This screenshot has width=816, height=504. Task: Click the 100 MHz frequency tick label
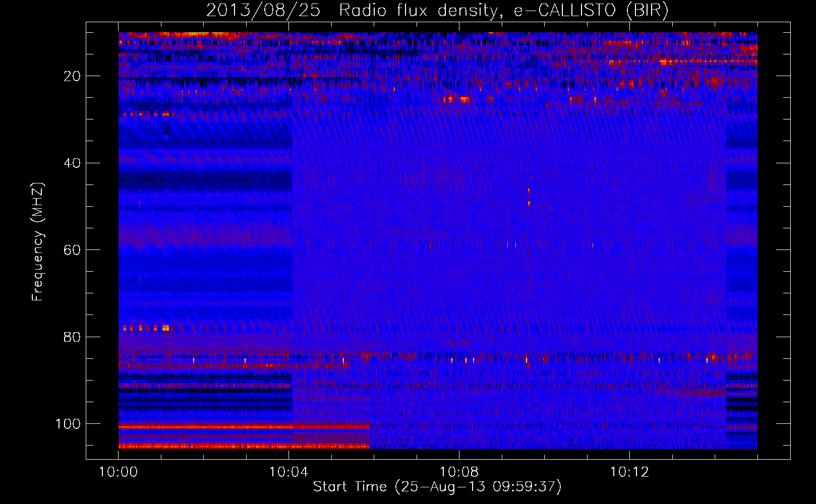pyautogui.click(x=68, y=424)
